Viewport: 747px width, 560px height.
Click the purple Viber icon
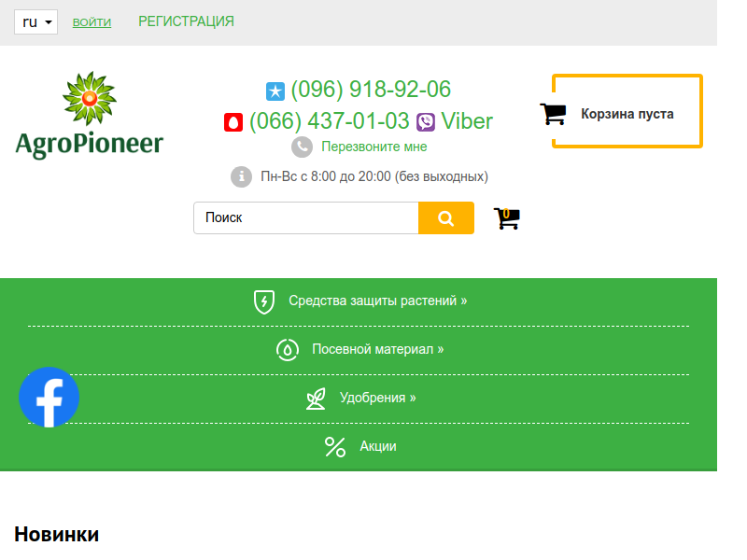[x=426, y=122]
